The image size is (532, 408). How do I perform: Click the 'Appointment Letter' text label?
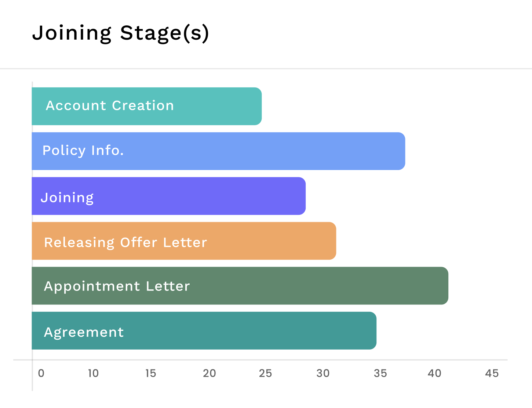point(117,286)
